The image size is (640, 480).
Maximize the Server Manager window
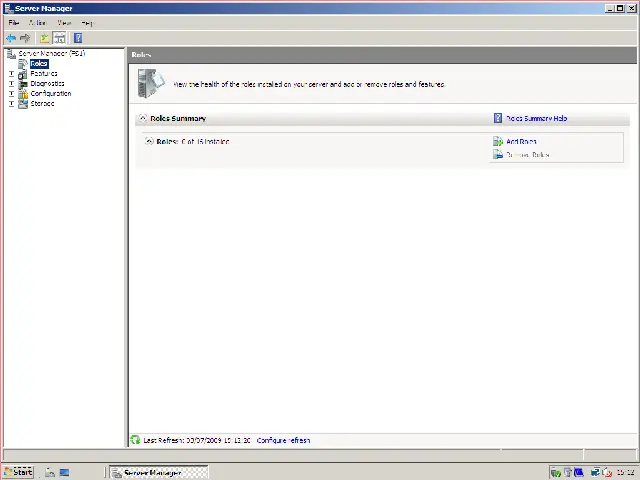620,8
